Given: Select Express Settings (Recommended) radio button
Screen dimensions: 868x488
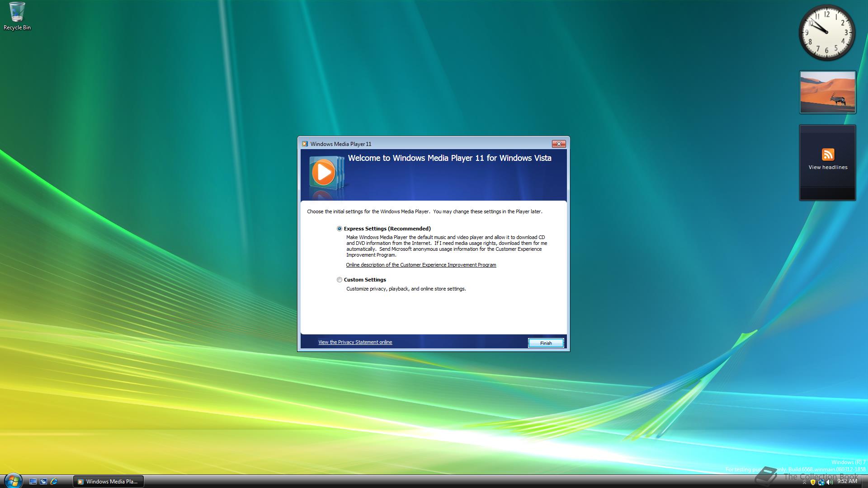Looking at the screenshot, I should (339, 229).
